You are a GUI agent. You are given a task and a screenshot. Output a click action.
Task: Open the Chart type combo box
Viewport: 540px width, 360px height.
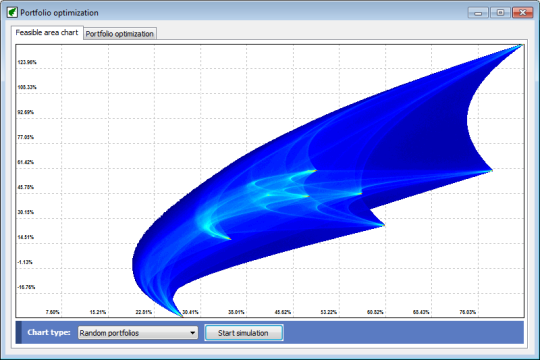138,333
